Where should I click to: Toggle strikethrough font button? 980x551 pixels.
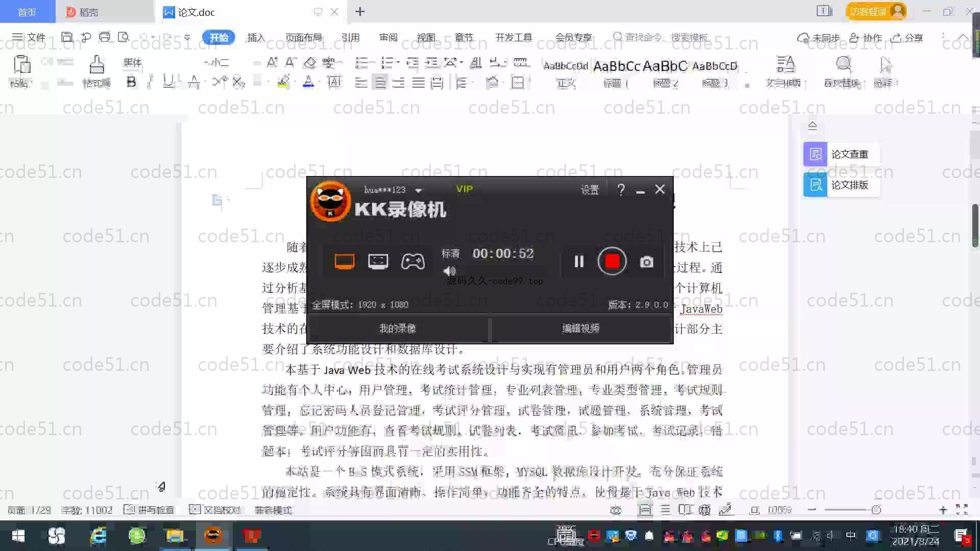point(193,82)
